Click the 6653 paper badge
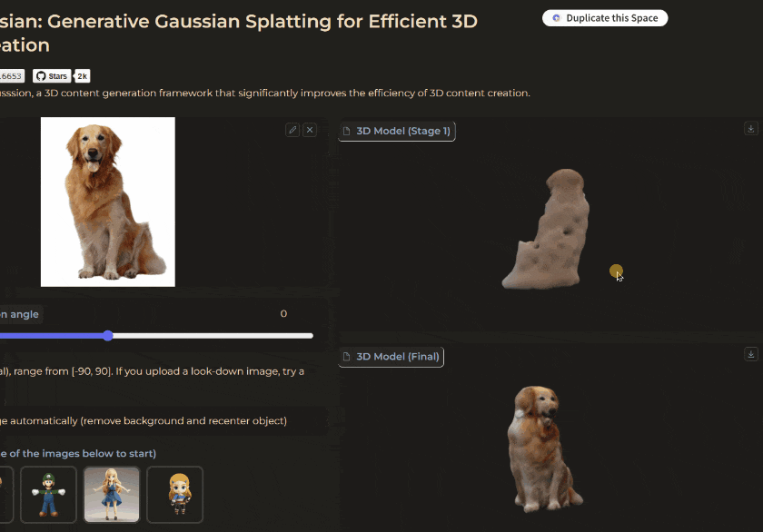The height and width of the screenshot is (532, 763). click(x=12, y=76)
